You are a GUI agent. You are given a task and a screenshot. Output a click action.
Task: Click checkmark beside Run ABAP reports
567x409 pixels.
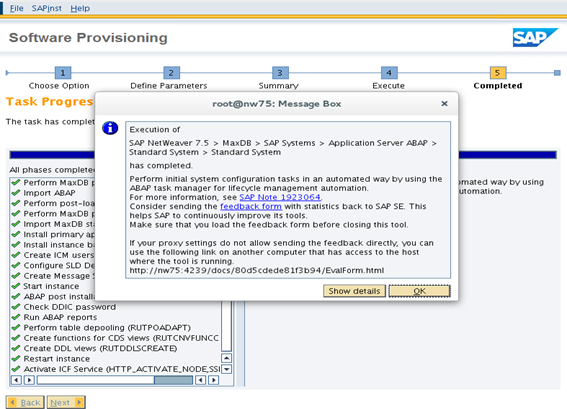pos(16,317)
